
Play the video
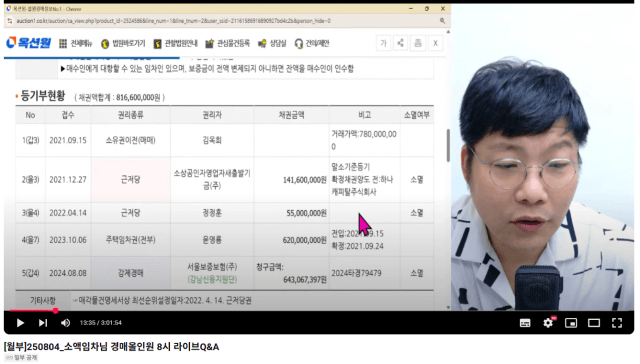[x=20, y=323]
